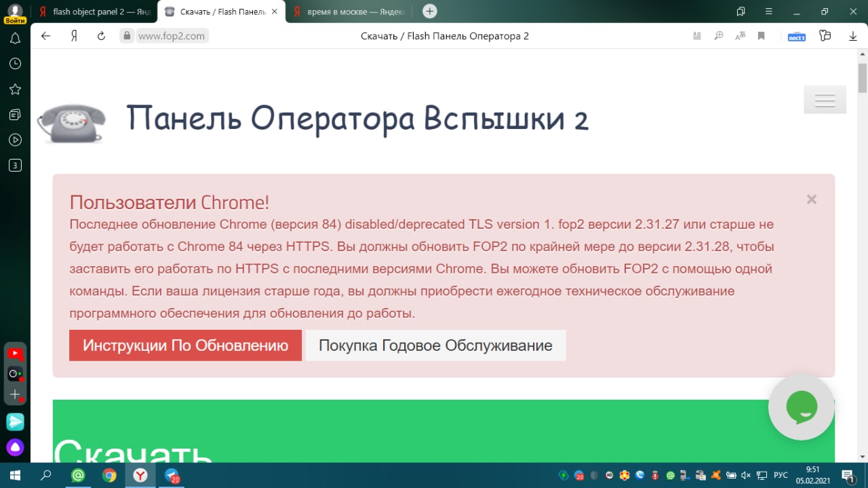Open green @ mail app in taskbar
Screen dimensions: 868x488
pos(78,475)
